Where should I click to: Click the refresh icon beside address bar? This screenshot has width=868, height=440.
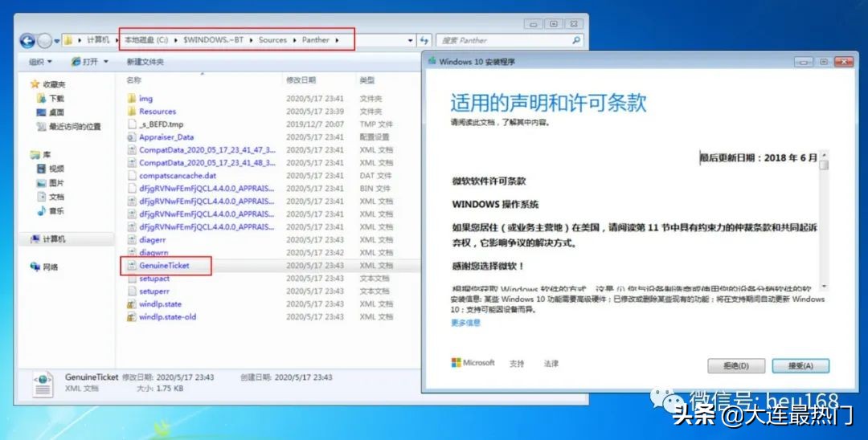(x=424, y=40)
